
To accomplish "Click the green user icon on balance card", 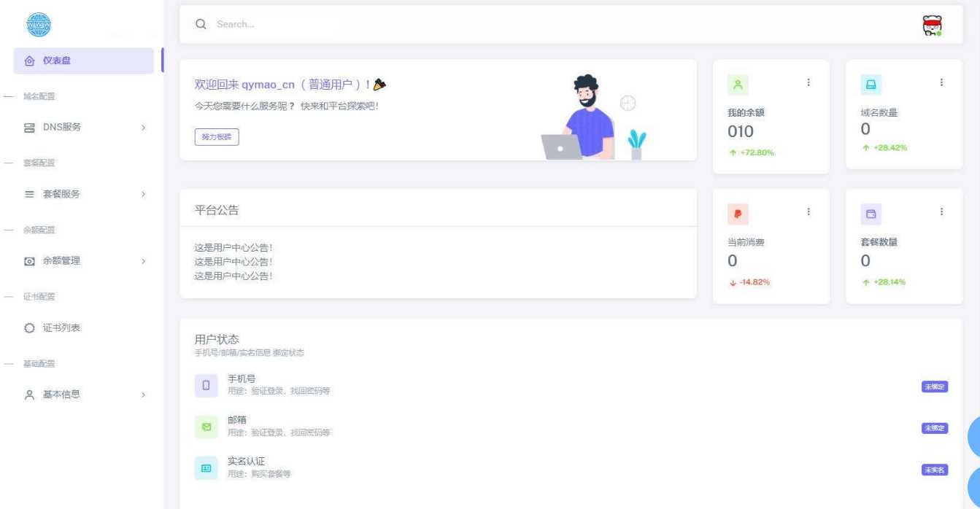I will 738,85.
